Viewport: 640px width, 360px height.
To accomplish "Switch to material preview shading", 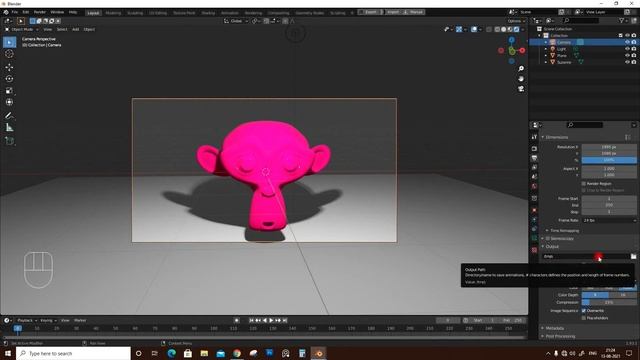I will click(x=510, y=29).
